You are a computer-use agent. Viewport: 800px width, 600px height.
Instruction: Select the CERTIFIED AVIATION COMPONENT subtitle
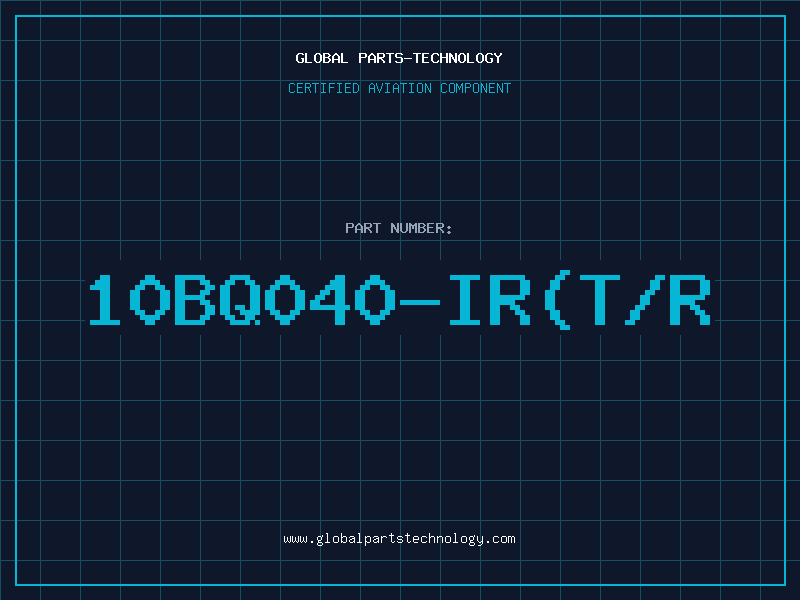tap(399, 88)
